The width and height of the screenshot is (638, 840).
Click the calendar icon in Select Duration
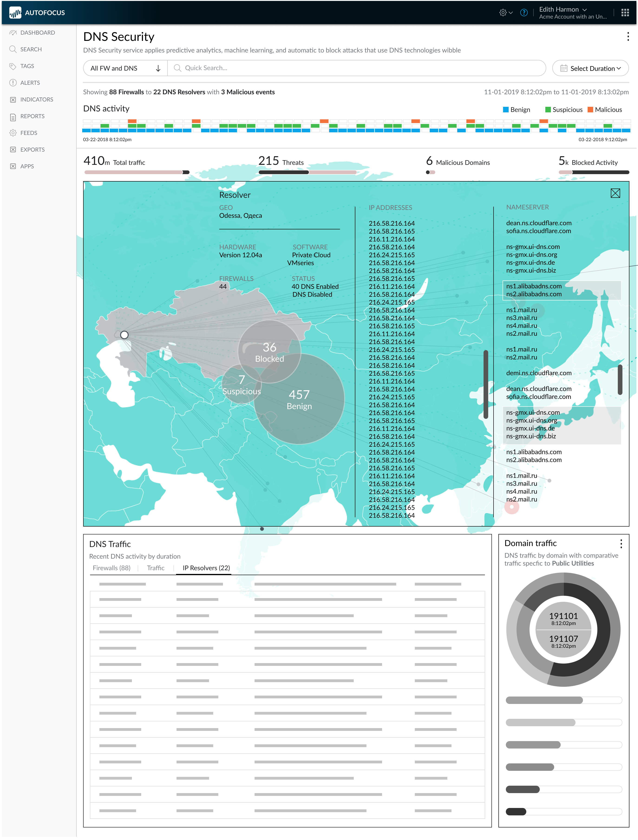tap(563, 68)
